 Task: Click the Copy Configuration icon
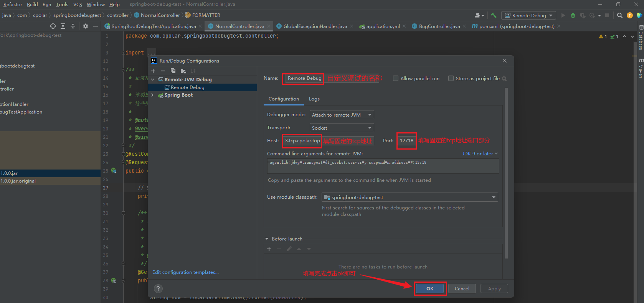(173, 71)
